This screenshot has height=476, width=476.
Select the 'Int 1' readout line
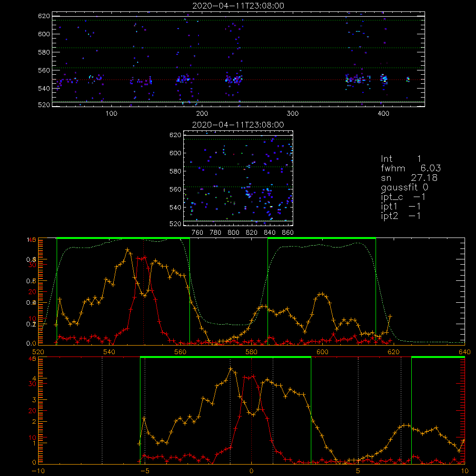(401, 159)
